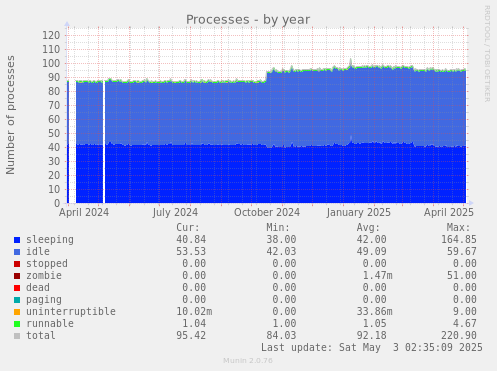Click the runnable legend color swatch
The width and height of the screenshot is (497, 371).
(17, 324)
